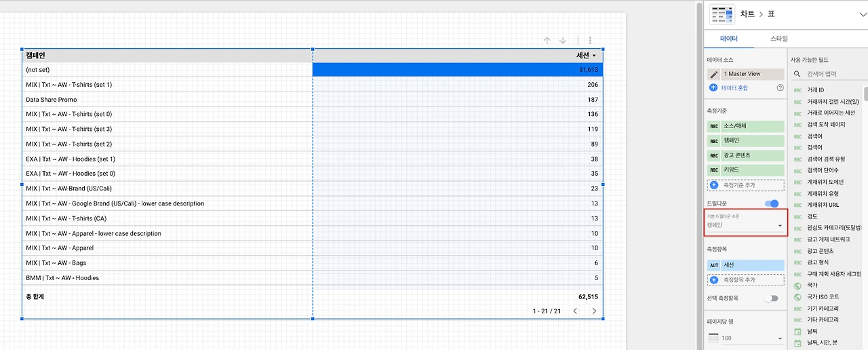Select the 검색 도착 페이지 field
This screenshot has height=350, width=868.
pyautogui.click(x=827, y=125)
